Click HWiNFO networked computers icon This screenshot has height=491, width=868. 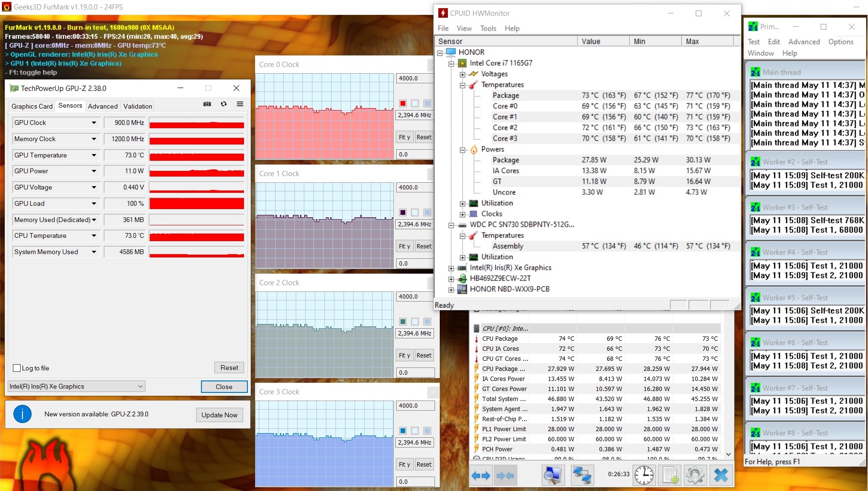(582, 475)
